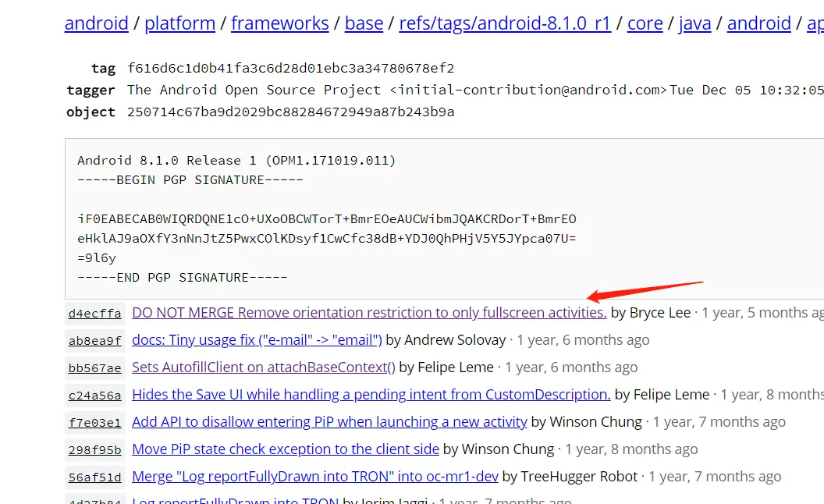Click the author name Bryce Lee
Viewport: 824px width, 504px height.
pos(660,313)
